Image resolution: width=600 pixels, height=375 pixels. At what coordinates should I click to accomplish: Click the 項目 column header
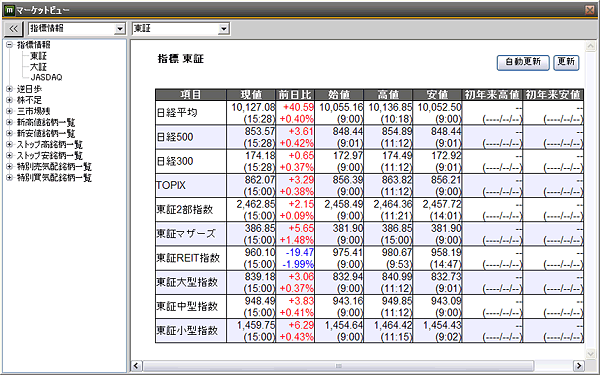(191, 95)
